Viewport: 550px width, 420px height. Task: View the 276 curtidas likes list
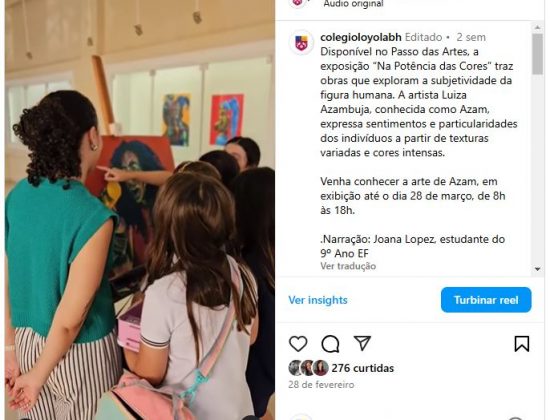(363, 368)
